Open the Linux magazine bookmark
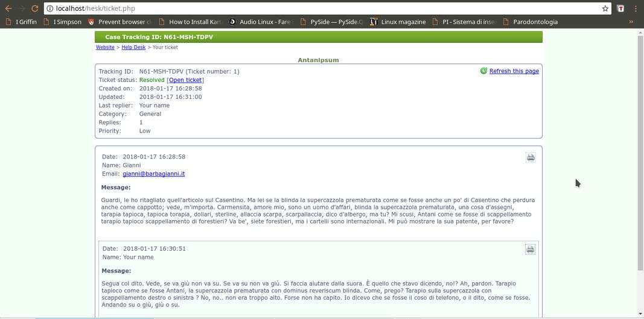 (398, 22)
